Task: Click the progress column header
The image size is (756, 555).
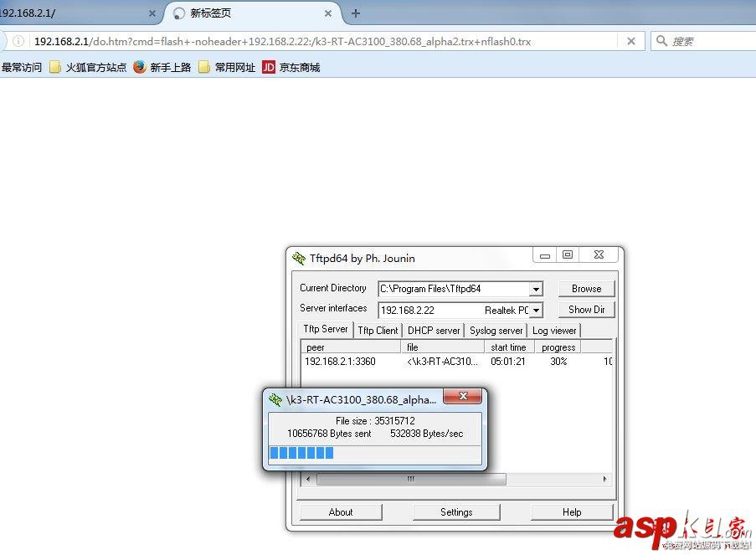Action: (x=558, y=347)
